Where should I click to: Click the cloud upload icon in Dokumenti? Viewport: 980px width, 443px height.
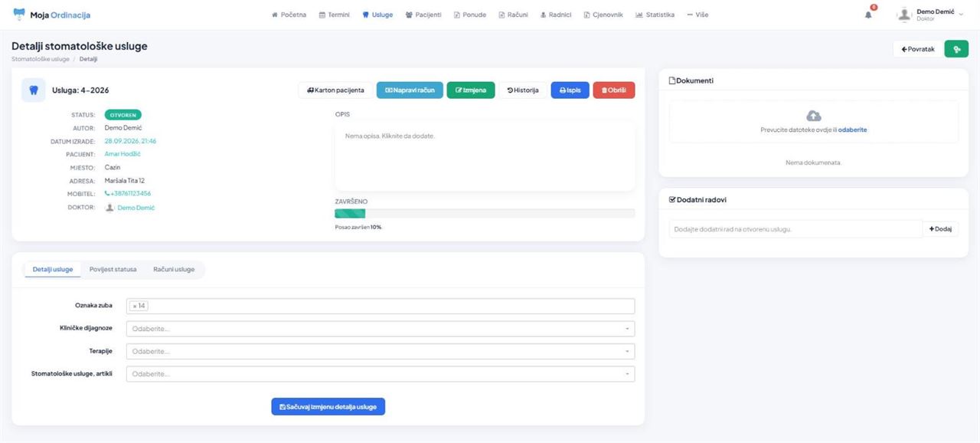814,116
